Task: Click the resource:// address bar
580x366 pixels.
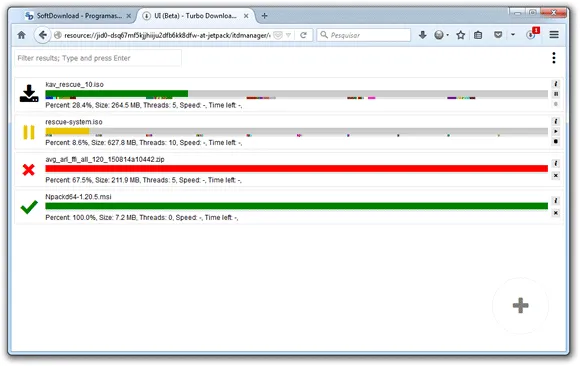Action: [167, 36]
